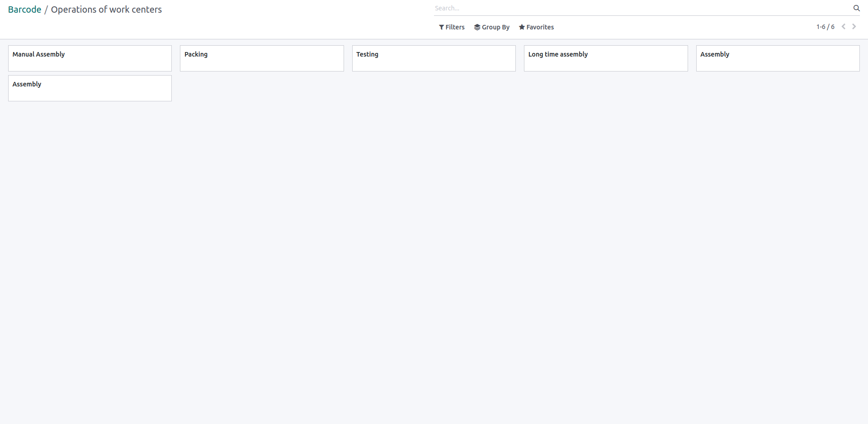Click the Operations of work centers title
This screenshot has width=868, height=424.
(106, 10)
